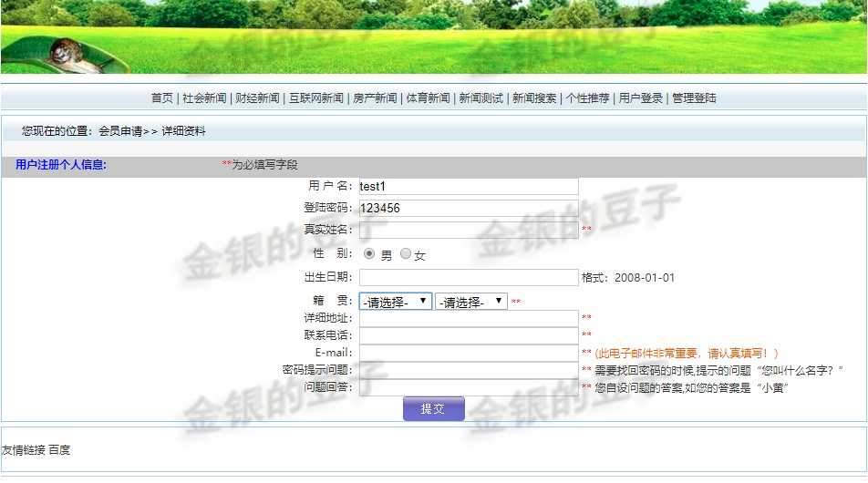Image resolution: width=868 pixels, height=483 pixels.
Task: Open 个性推荐 navigation item
Action: coord(587,98)
